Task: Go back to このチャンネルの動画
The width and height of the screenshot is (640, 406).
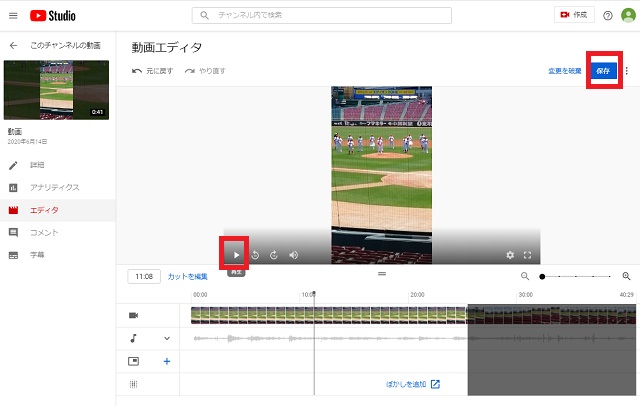Action: click(13, 45)
